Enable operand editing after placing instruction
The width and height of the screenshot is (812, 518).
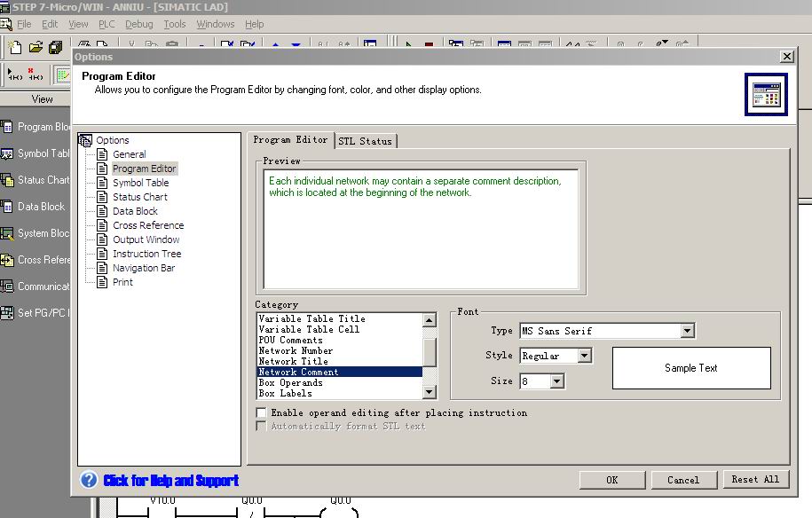[x=261, y=412]
